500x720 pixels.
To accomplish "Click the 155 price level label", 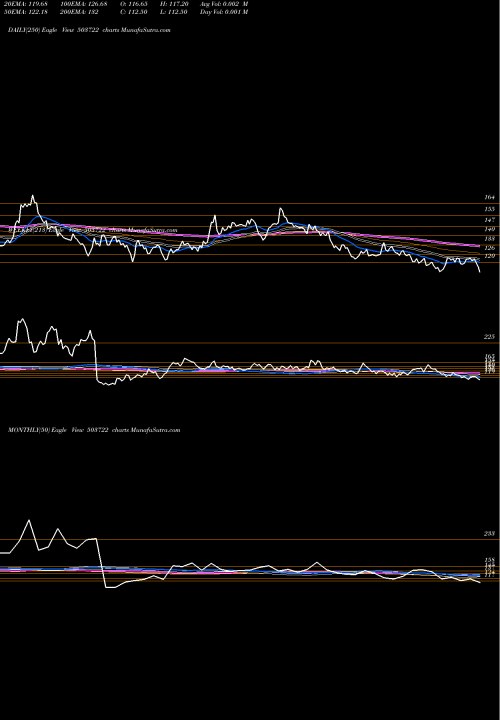I will [x=489, y=209].
